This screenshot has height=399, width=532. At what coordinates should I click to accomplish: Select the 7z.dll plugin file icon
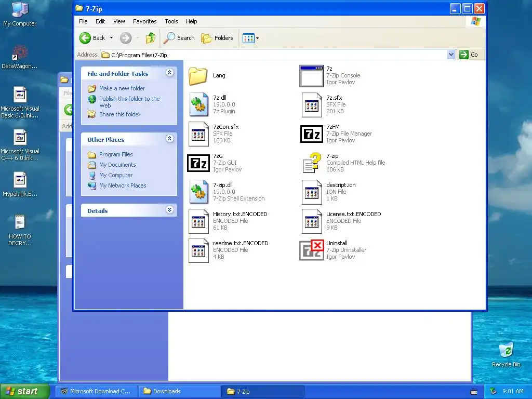point(199,104)
